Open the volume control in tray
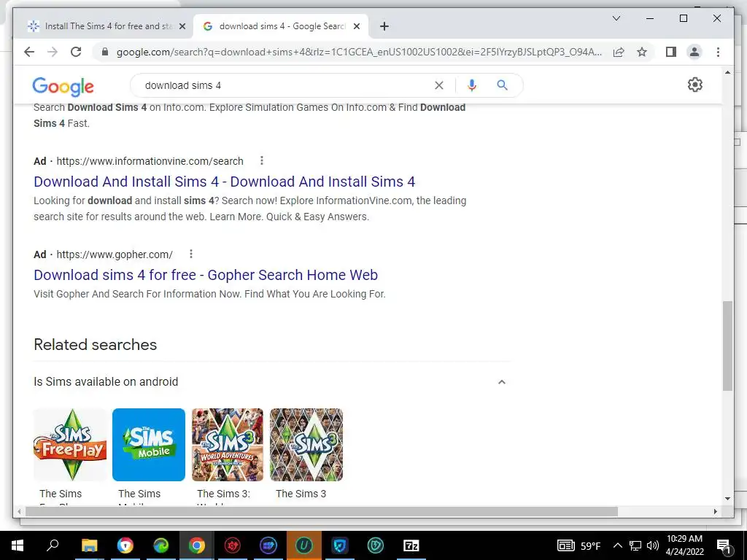 pos(653,545)
